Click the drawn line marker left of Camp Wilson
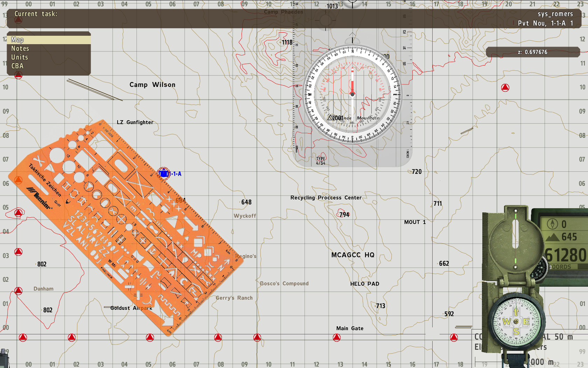 tap(95, 90)
